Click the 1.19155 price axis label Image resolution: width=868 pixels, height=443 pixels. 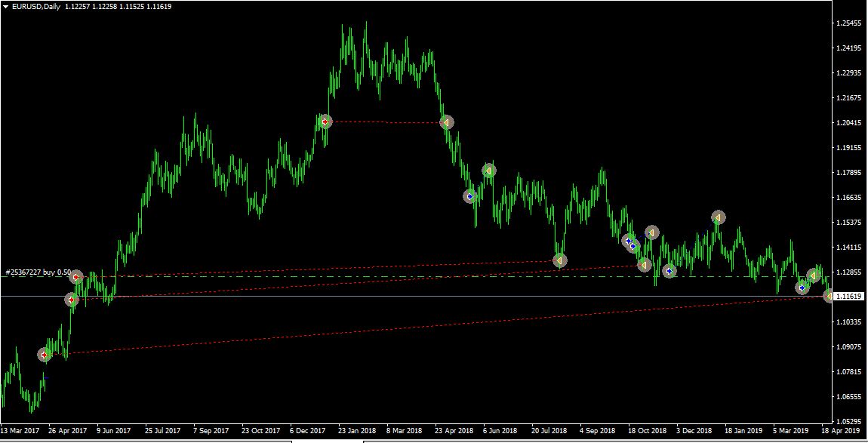click(849, 148)
